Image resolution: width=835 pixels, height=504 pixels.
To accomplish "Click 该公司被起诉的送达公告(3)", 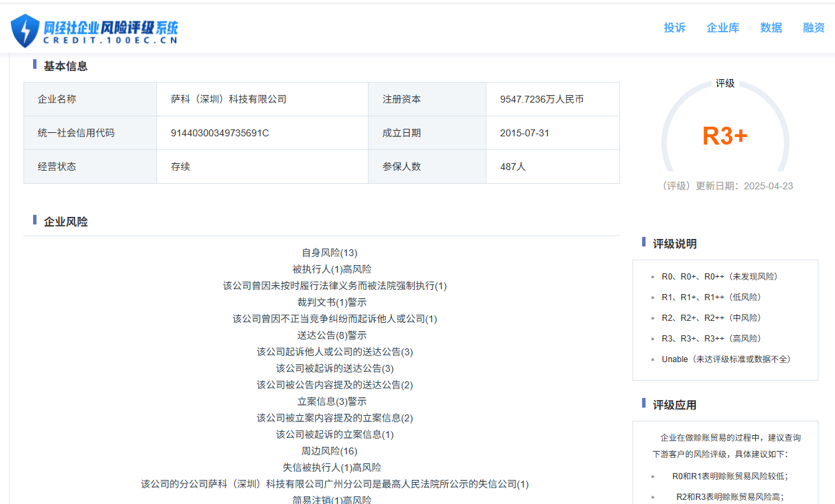I will (x=335, y=368).
